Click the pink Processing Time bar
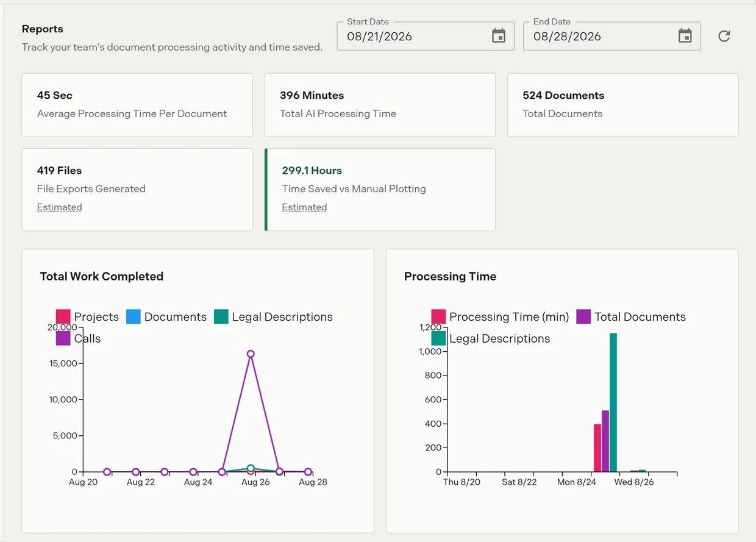 [597, 448]
